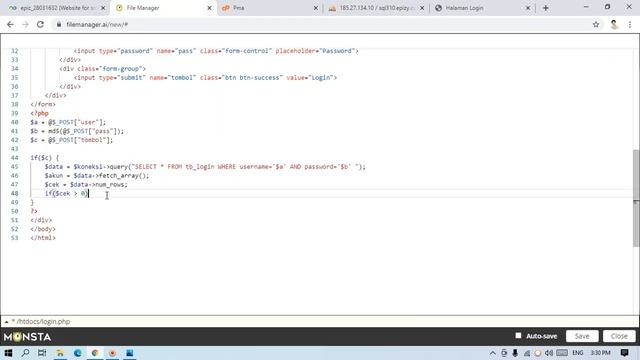Show hidden system tray icons

click(x=493, y=353)
